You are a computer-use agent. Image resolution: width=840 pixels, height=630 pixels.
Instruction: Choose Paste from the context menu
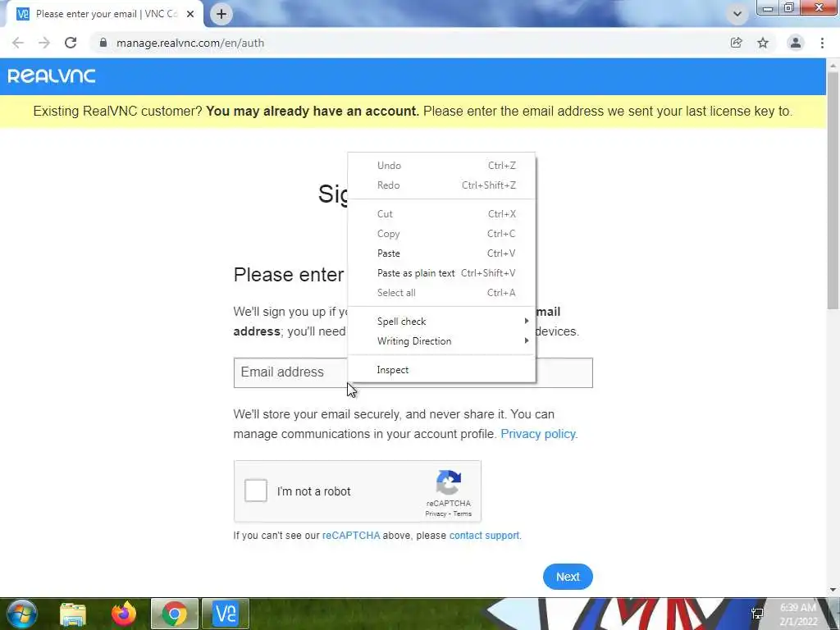point(442,253)
